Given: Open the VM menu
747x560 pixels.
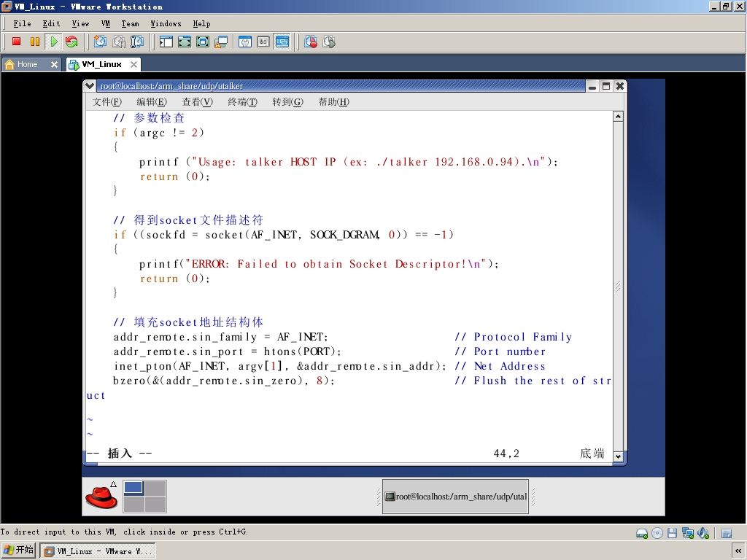Looking at the screenshot, I should click(x=105, y=23).
